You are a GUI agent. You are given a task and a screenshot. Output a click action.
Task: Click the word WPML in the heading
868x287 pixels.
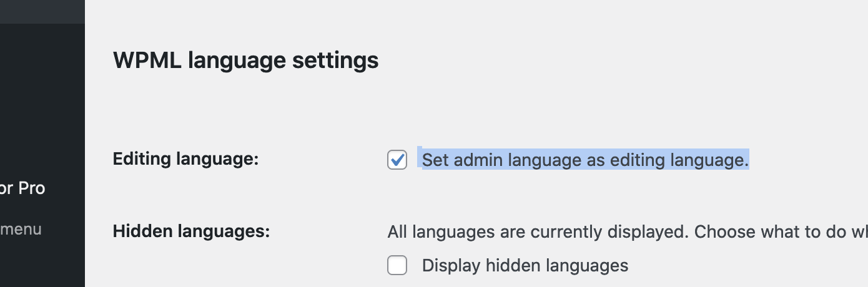[147, 61]
